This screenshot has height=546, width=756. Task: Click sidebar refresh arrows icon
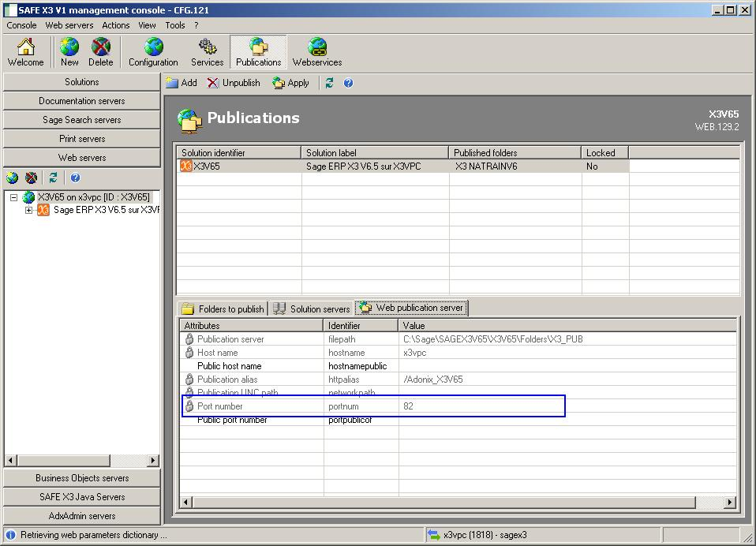tap(53, 178)
